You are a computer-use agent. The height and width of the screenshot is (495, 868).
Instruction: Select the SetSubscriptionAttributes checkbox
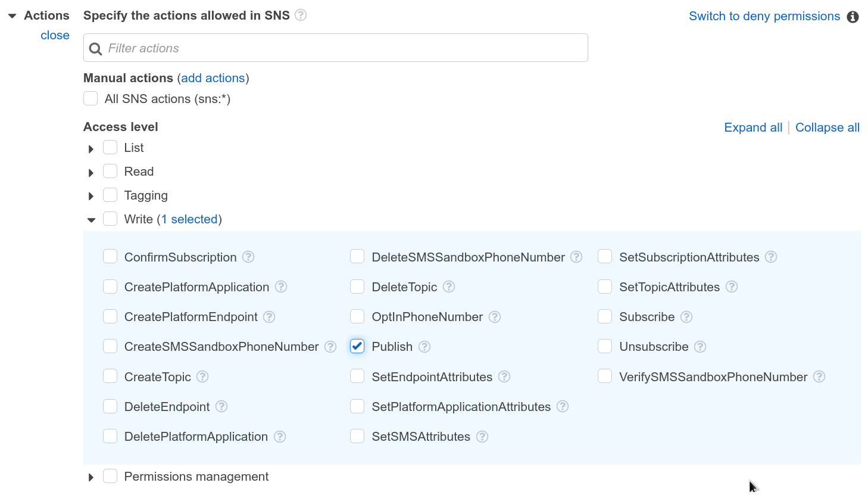[605, 256]
